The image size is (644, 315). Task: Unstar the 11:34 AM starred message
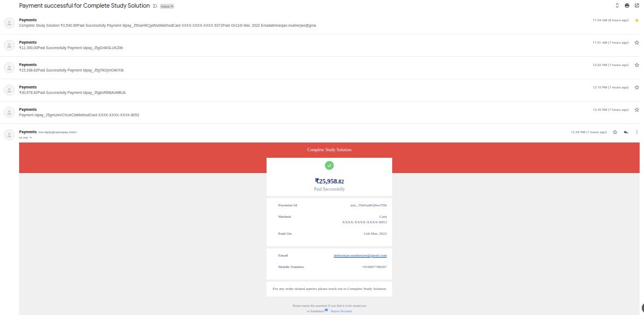(636, 20)
